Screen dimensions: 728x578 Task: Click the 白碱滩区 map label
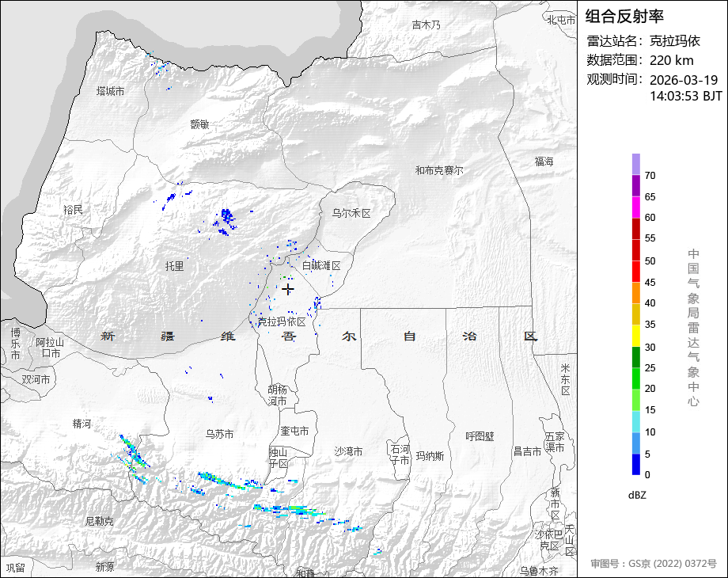pos(321,266)
